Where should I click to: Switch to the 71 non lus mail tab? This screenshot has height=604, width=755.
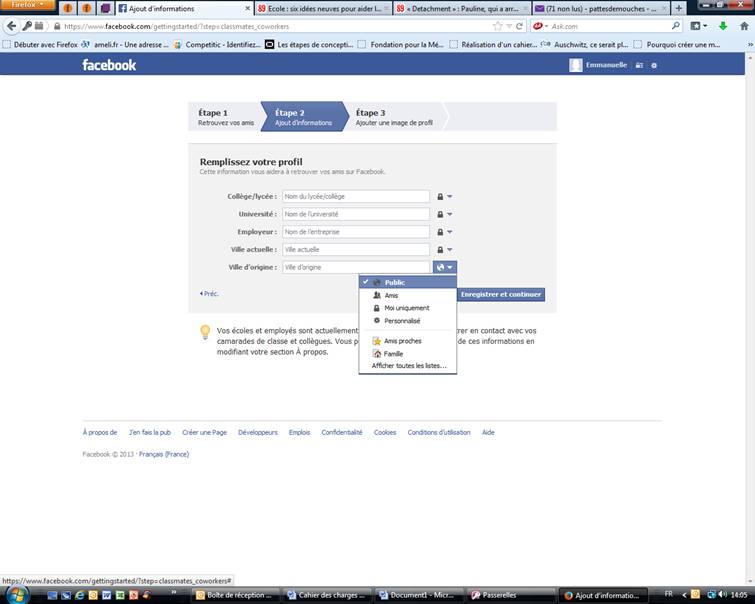tap(601, 8)
